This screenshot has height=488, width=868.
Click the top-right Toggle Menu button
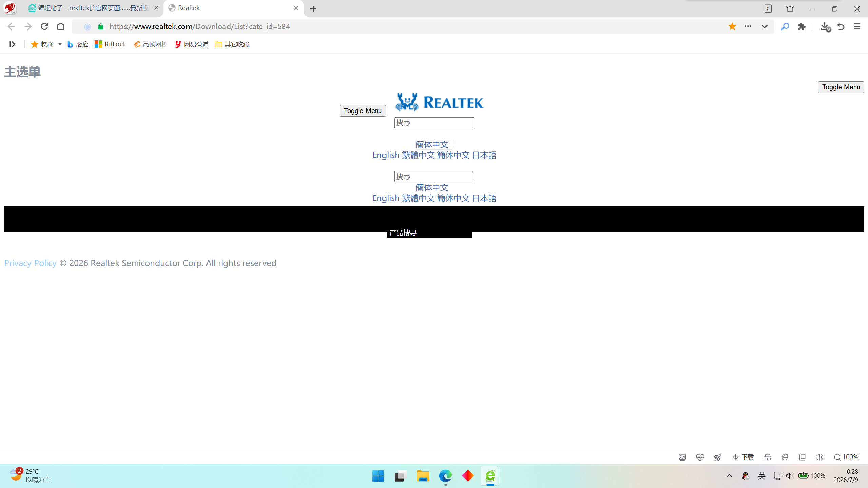pos(841,87)
